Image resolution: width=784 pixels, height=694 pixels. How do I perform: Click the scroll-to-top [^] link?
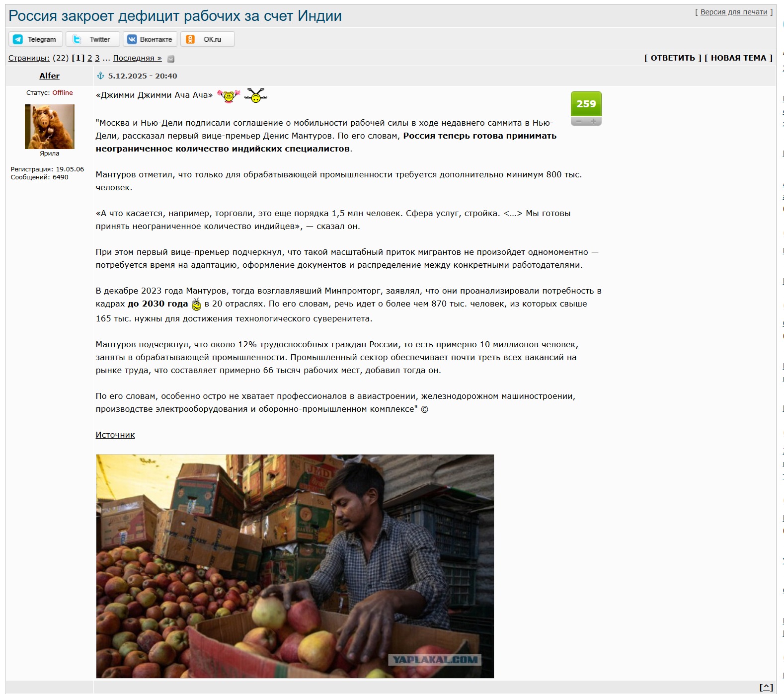pyautogui.click(x=766, y=687)
